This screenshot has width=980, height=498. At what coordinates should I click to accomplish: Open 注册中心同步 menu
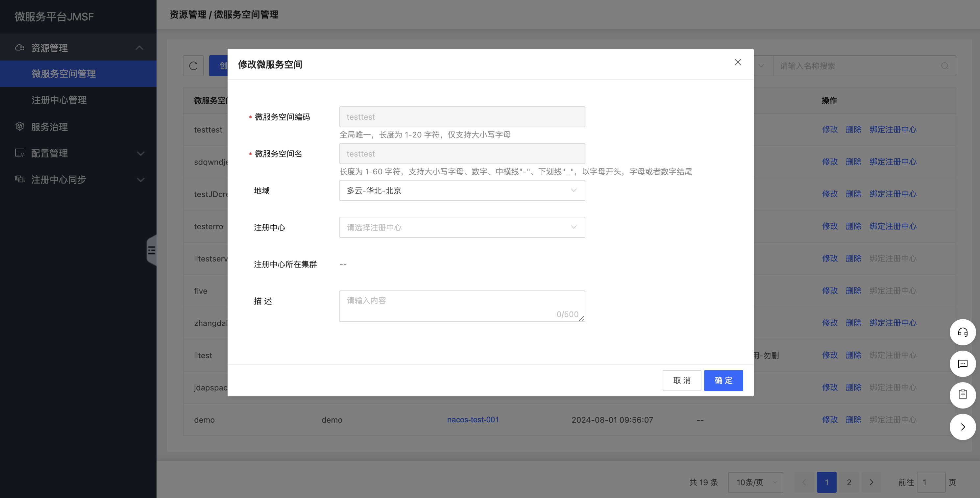pyautogui.click(x=78, y=180)
